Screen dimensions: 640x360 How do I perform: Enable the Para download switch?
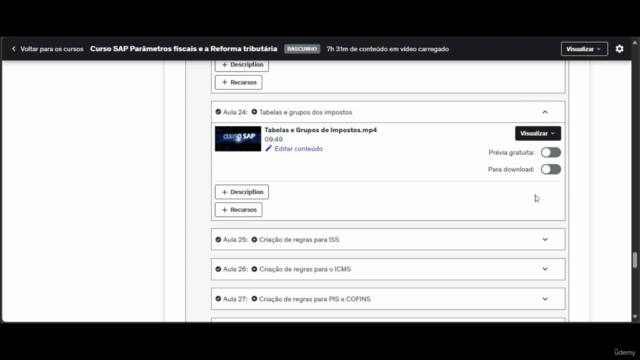tap(551, 169)
